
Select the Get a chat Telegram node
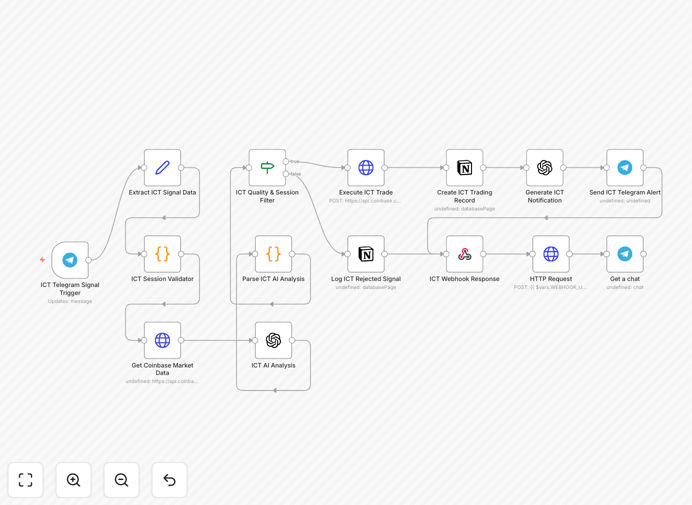pos(624,254)
